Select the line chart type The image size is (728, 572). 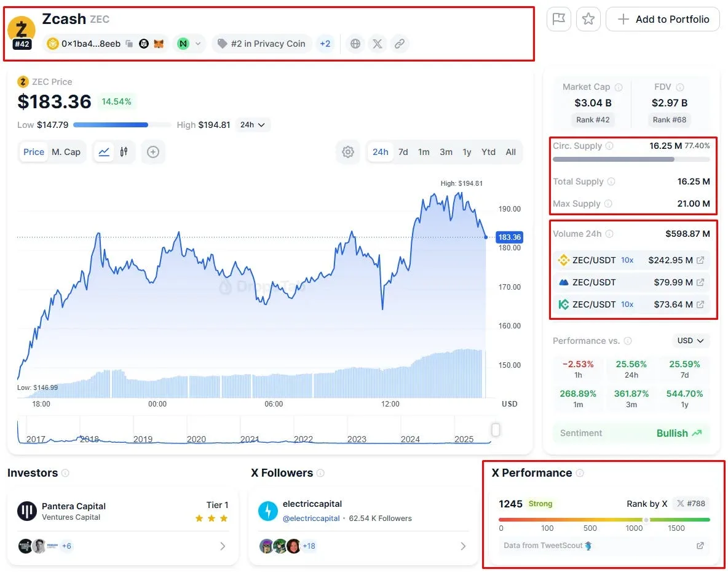click(104, 152)
